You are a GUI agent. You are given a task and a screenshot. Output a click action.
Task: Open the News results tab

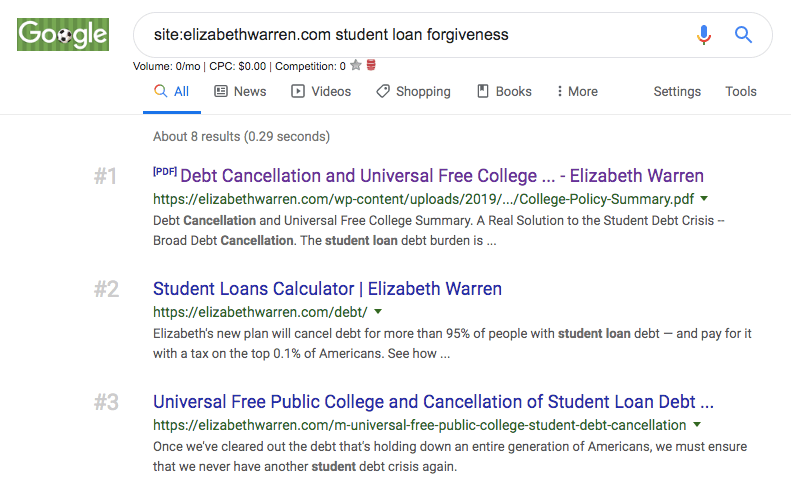(x=240, y=91)
